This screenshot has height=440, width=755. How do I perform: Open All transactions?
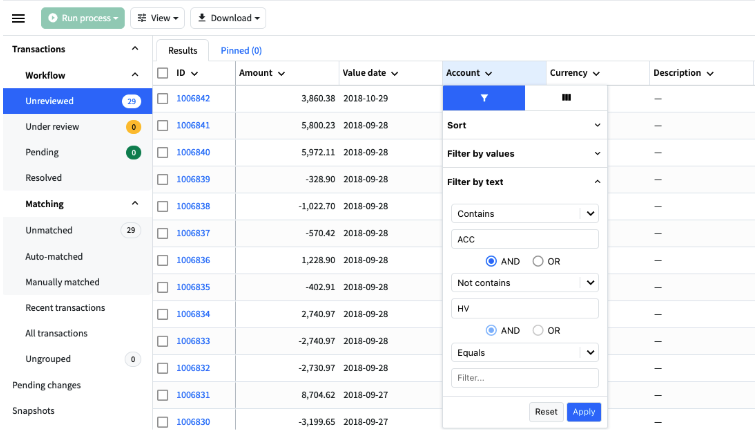[56, 333]
